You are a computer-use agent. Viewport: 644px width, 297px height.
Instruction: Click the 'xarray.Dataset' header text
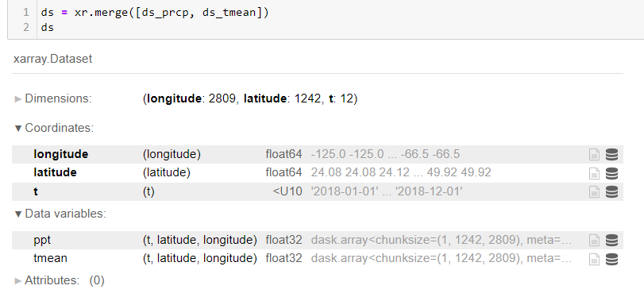tap(53, 59)
